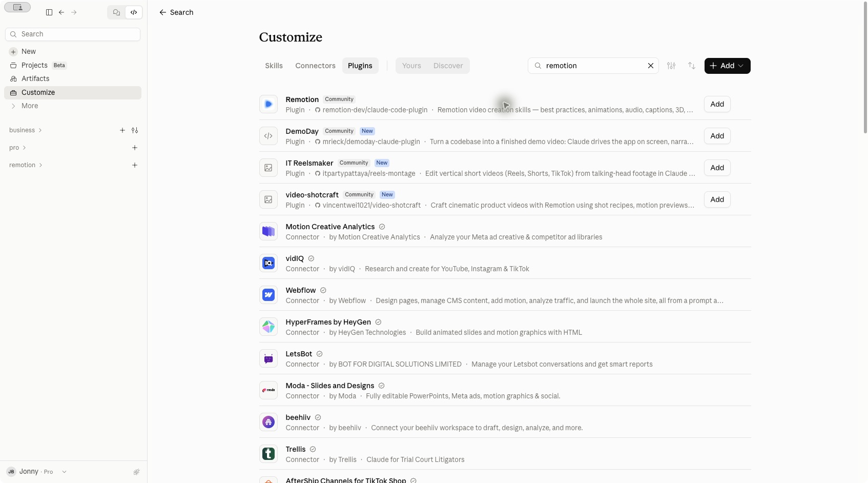Open the sort order icon

coord(692,66)
